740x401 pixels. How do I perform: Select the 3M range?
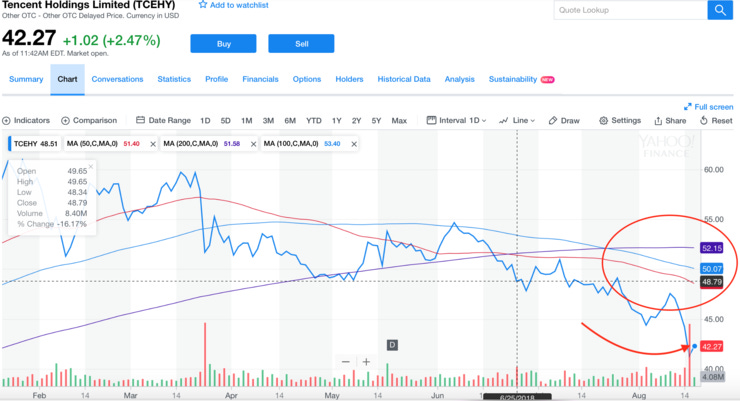(268, 121)
